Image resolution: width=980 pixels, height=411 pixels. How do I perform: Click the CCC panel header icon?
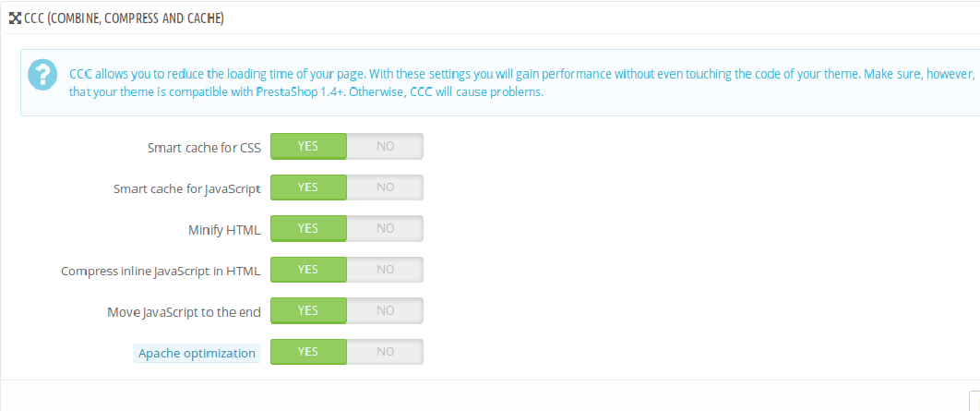tap(15, 18)
